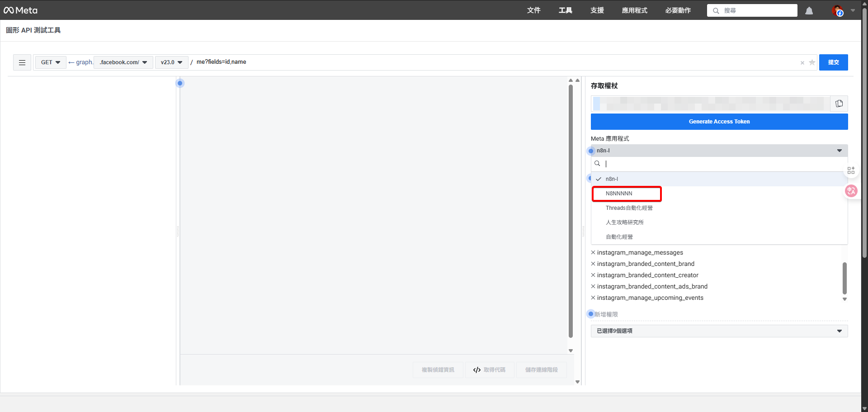The height and width of the screenshot is (412, 868).
Task: Click the grid extension icon on the right edge
Action: pyautogui.click(x=851, y=170)
